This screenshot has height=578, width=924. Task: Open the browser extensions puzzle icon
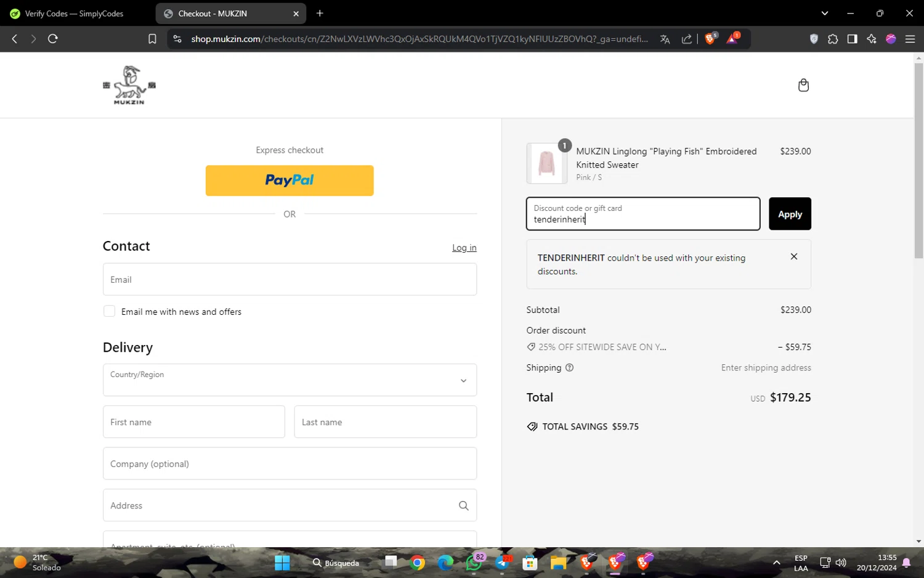(833, 39)
